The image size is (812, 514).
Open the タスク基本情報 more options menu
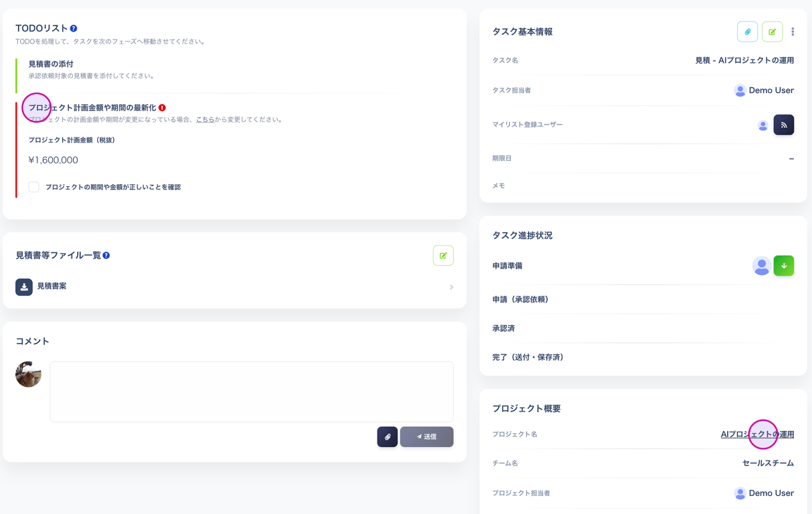click(x=793, y=31)
